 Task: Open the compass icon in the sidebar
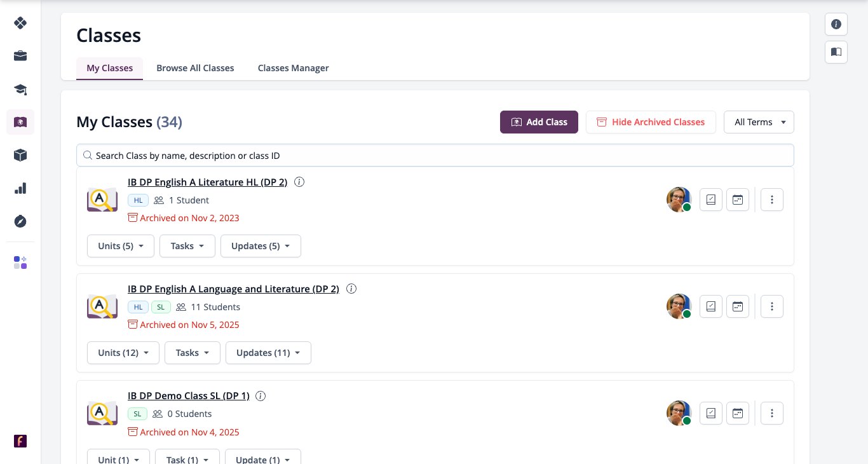[x=20, y=221]
